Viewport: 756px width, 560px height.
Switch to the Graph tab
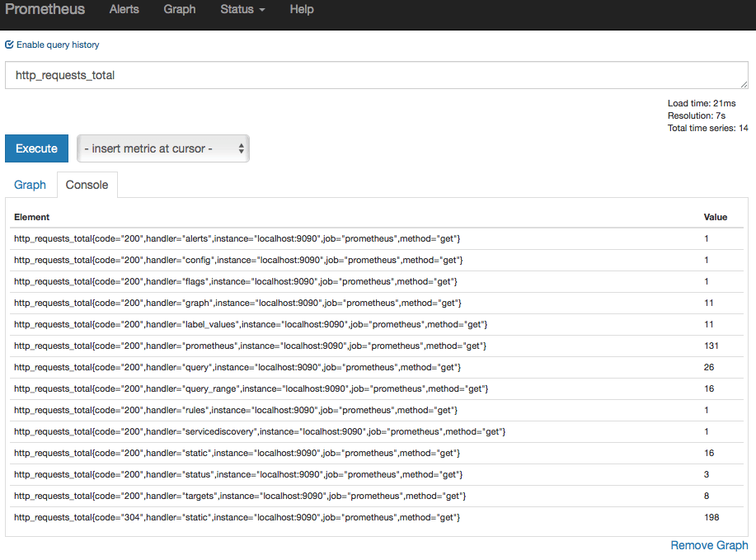30,185
